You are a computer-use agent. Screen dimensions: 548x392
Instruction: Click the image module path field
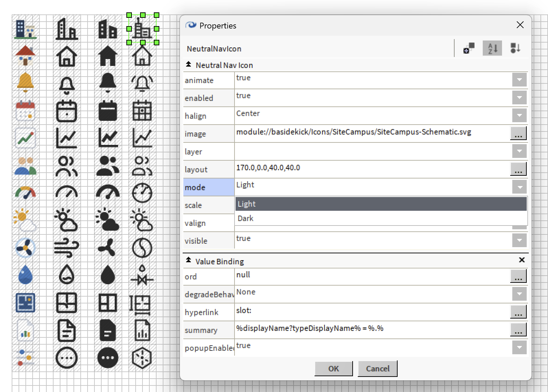372,133
